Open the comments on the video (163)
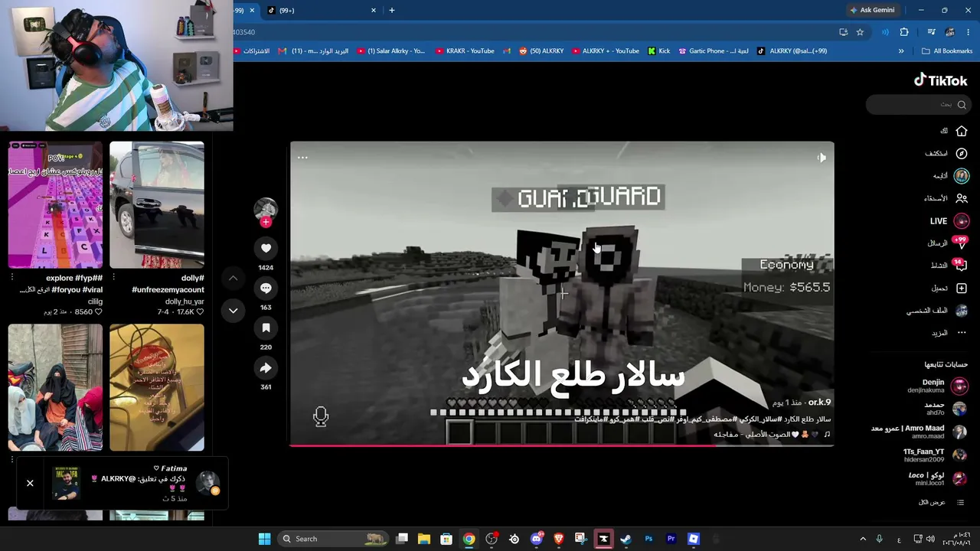Image resolution: width=980 pixels, height=551 pixels. coord(266,288)
